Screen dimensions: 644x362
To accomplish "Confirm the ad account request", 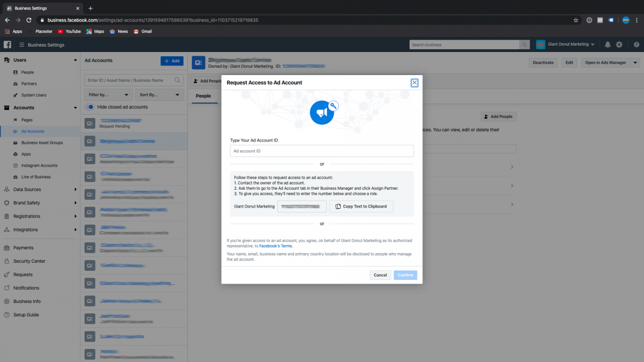I will (405, 275).
